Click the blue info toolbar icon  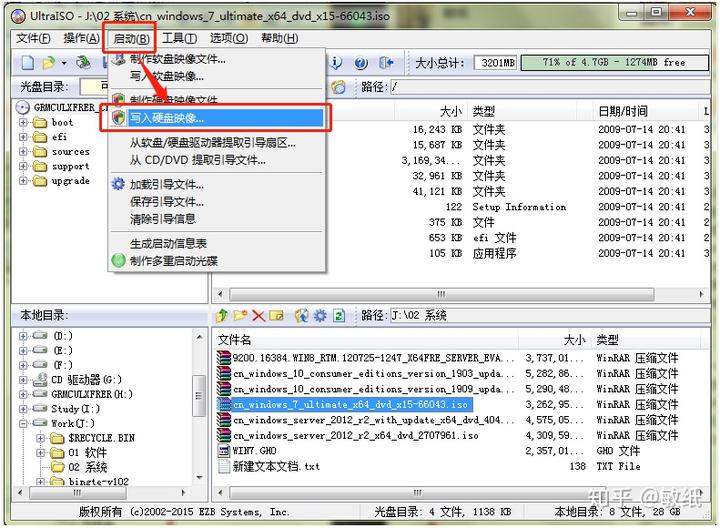[336, 62]
